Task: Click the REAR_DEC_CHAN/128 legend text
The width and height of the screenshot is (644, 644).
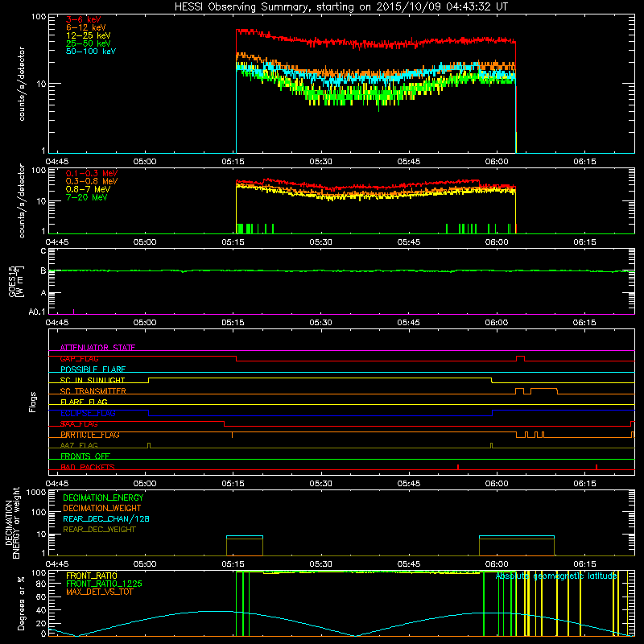Action: [106, 518]
